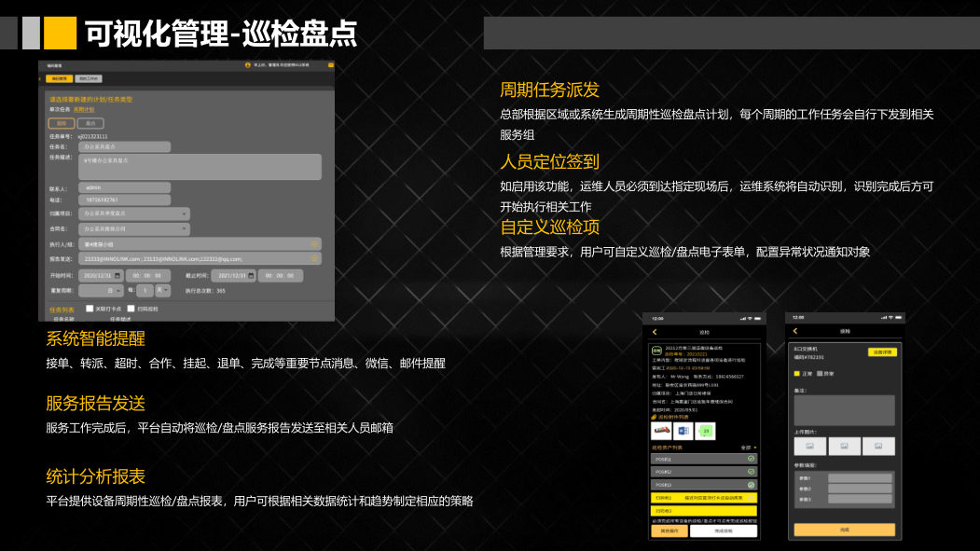Click the first image upload icon under 上传图片
This screenshot has height=551, width=980.
tap(809, 446)
